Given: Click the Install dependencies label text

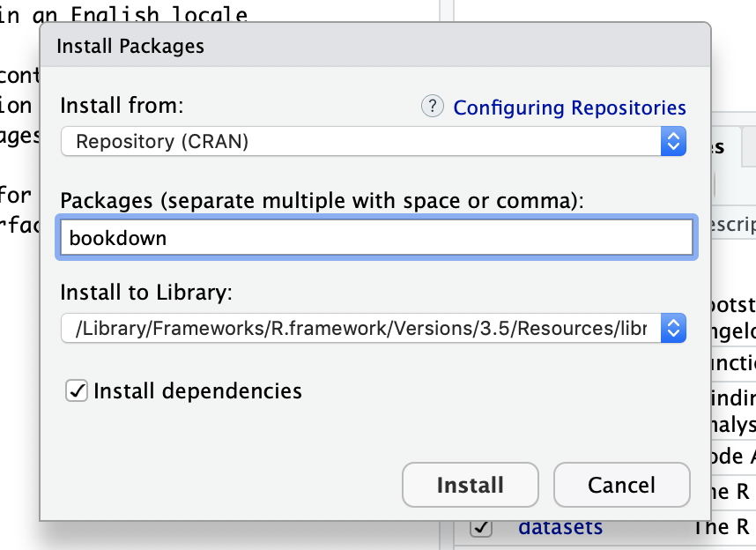Looking at the screenshot, I should 197,390.
